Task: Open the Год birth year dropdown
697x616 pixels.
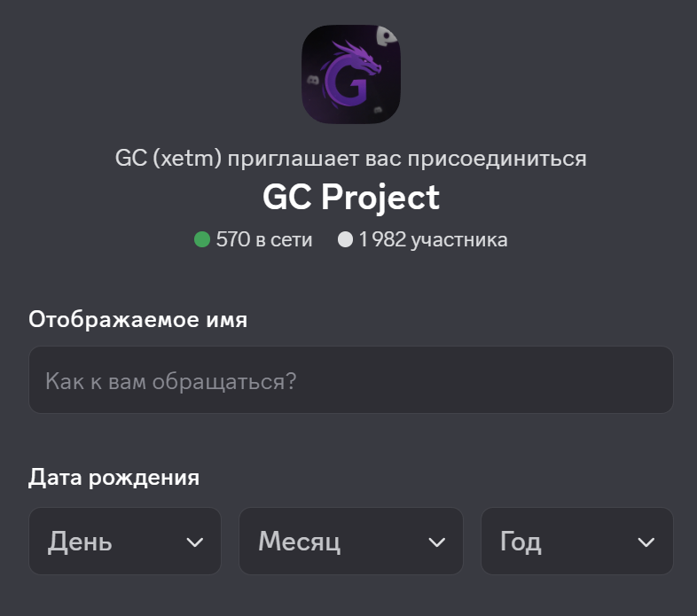Action: 576,542
